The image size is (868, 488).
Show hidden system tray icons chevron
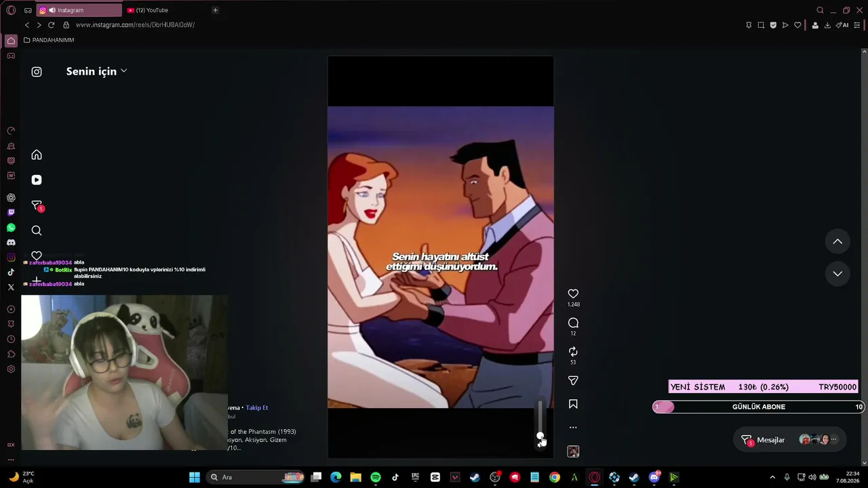point(772,477)
